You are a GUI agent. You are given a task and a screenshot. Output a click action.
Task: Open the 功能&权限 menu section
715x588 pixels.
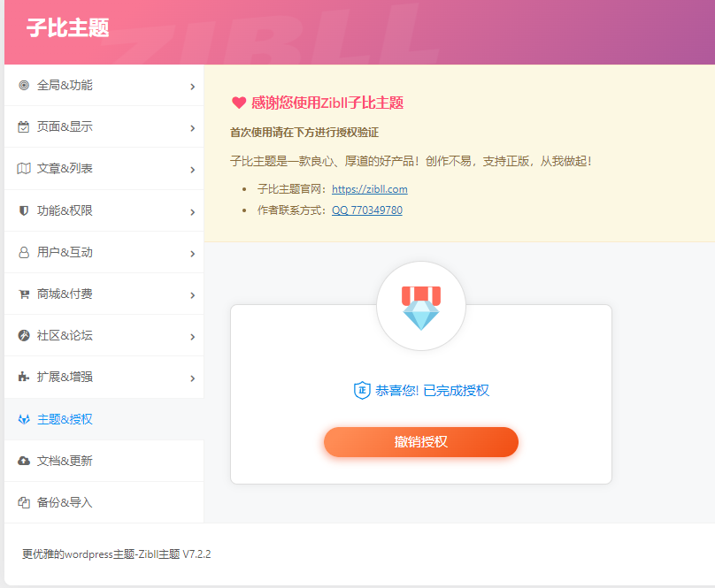click(x=104, y=210)
